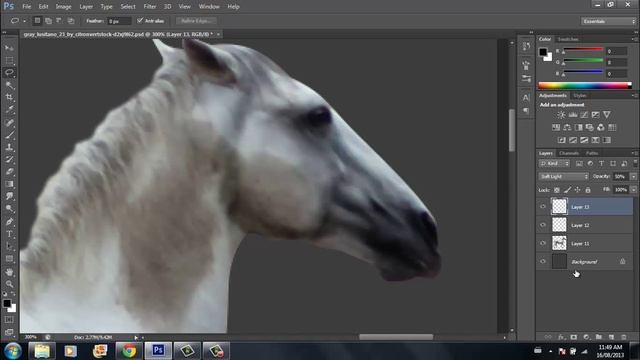Open the Layers panel options menu

(x=634, y=153)
